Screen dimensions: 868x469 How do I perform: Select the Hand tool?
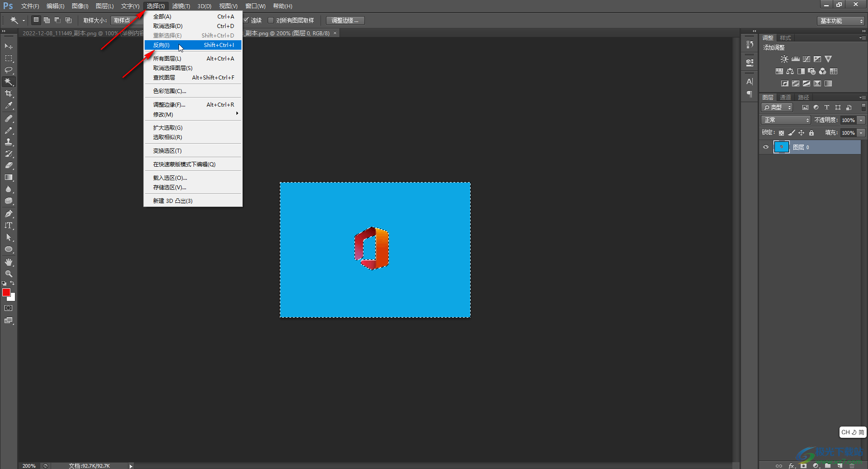coord(9,262)
